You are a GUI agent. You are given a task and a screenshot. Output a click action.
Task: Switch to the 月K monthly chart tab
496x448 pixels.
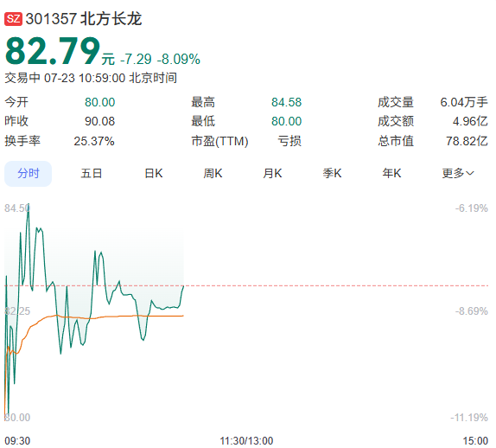coord(272,174)
